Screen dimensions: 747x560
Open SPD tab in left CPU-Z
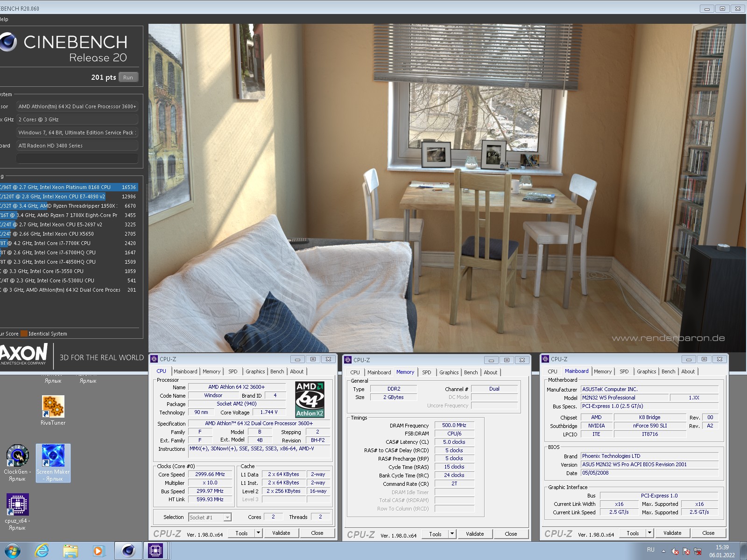233,371
